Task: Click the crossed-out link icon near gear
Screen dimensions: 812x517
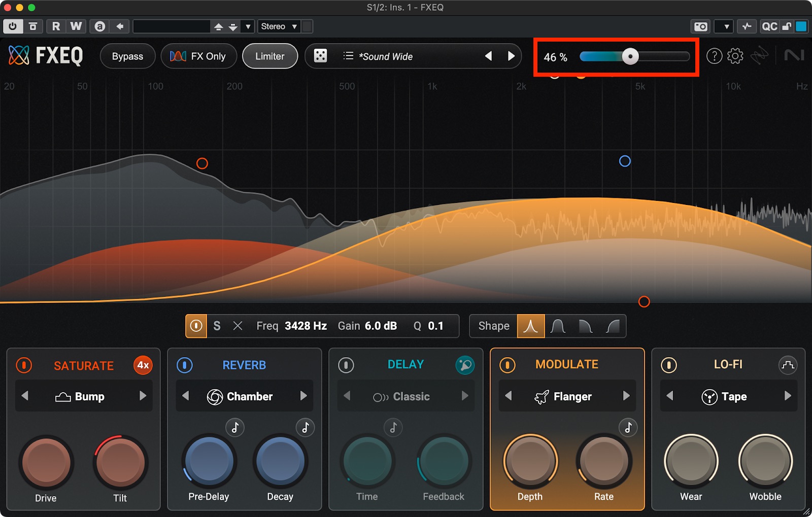Action: 760,55
